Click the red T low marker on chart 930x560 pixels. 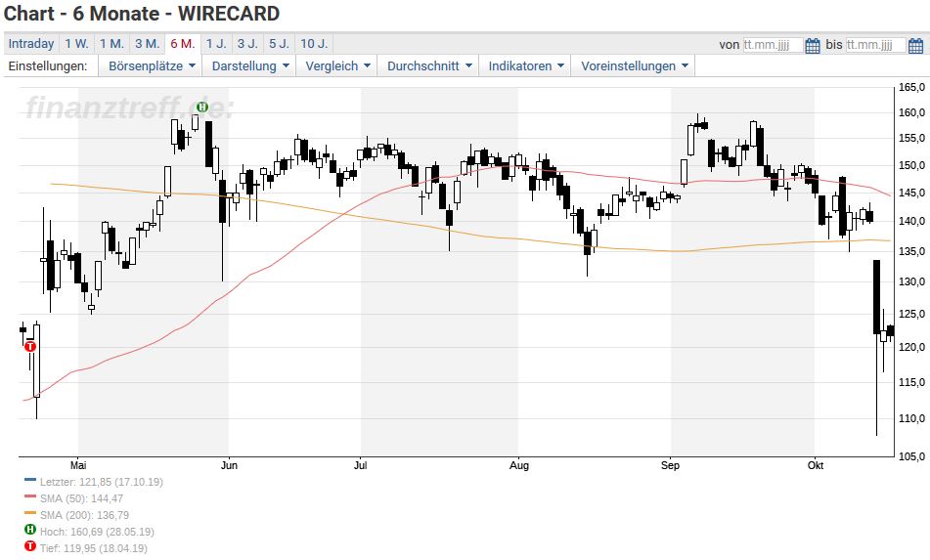(30, 346)
